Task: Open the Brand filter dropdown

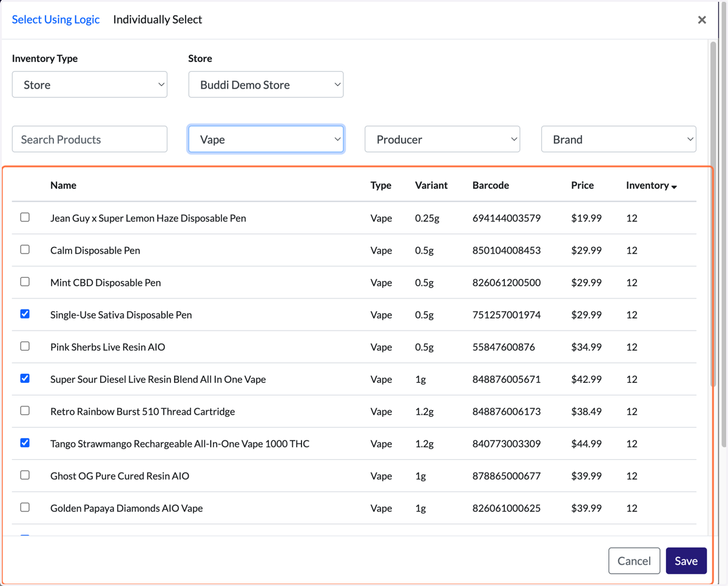Action: pyautogui.click(x=619, y=140)
